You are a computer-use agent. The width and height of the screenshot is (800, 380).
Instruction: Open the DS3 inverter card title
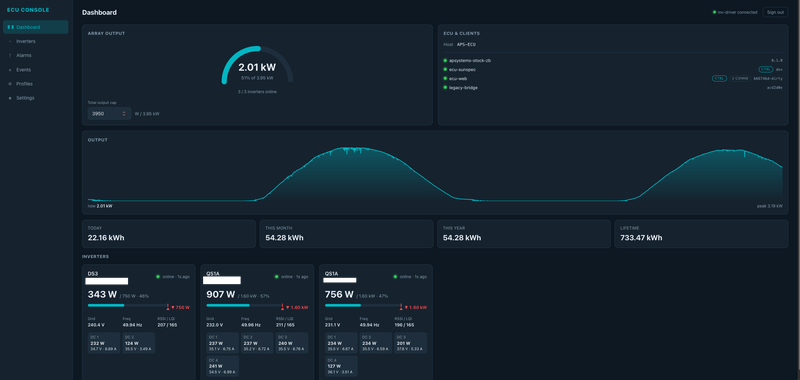(92, 273)
